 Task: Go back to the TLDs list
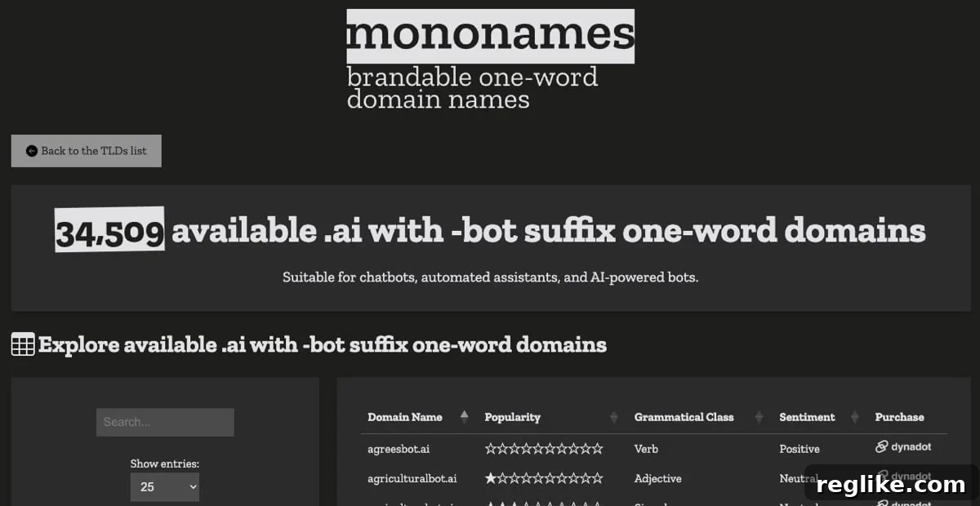coord(86,151)
